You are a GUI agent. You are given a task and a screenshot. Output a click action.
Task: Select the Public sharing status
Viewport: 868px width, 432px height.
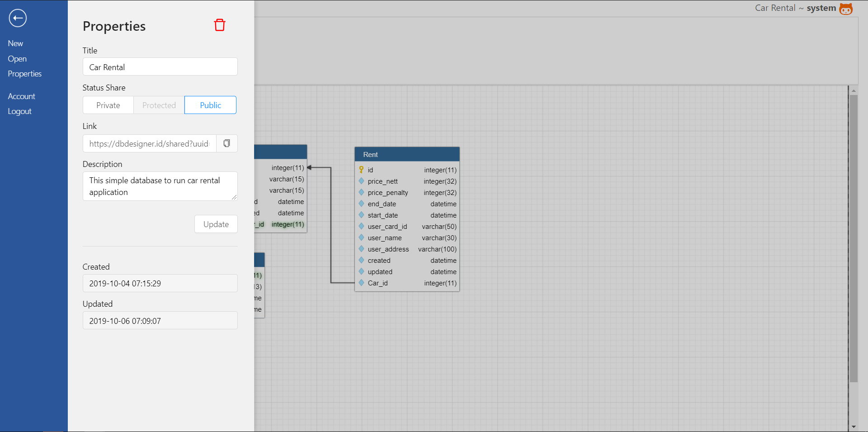tap(210, 105)
